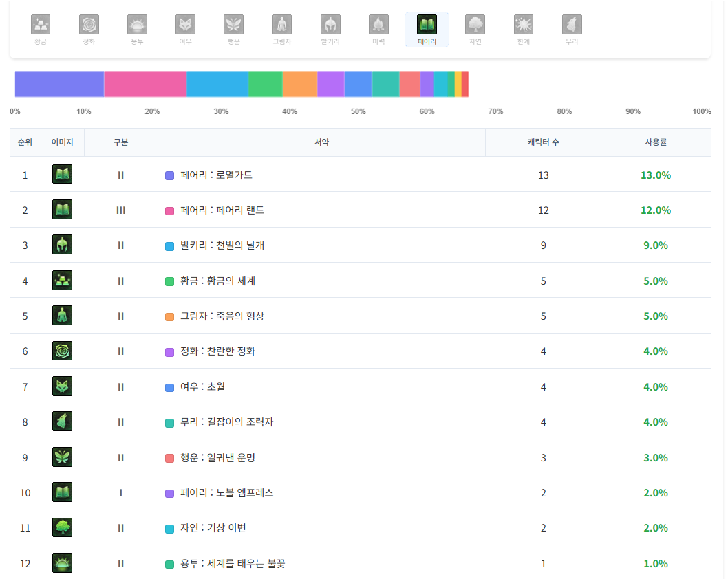This screenshot has height=579, width=728.
Task: Click the 사용률 column header
Action: click(x=655, y=142)
